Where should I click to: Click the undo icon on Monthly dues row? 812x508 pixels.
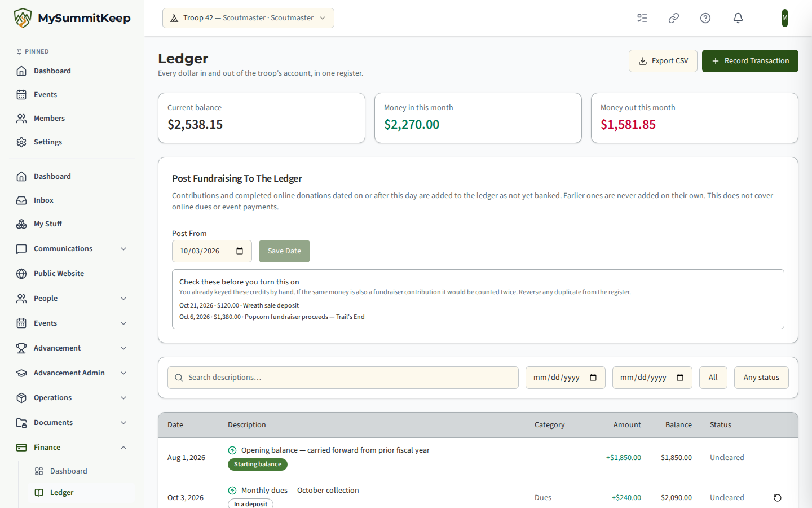(x=778, y=498)
